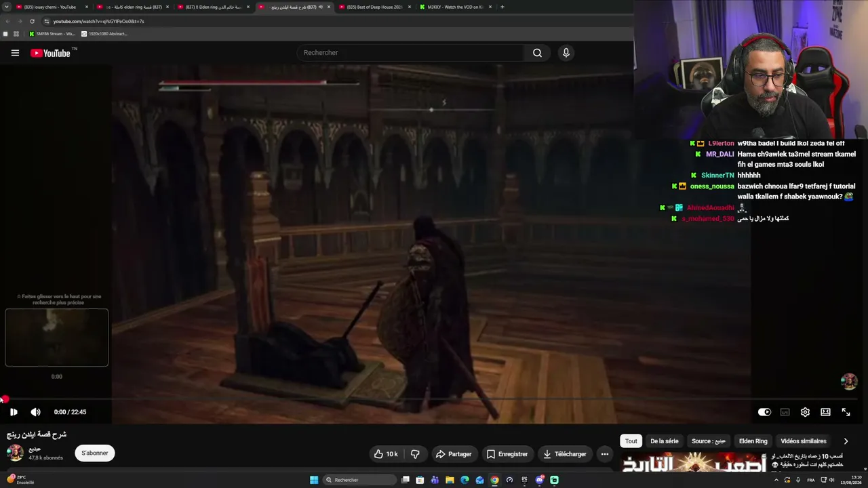Screen dimensions: 868x488
Task: Show more chips with the right arrow
Action: click(846, 441)
